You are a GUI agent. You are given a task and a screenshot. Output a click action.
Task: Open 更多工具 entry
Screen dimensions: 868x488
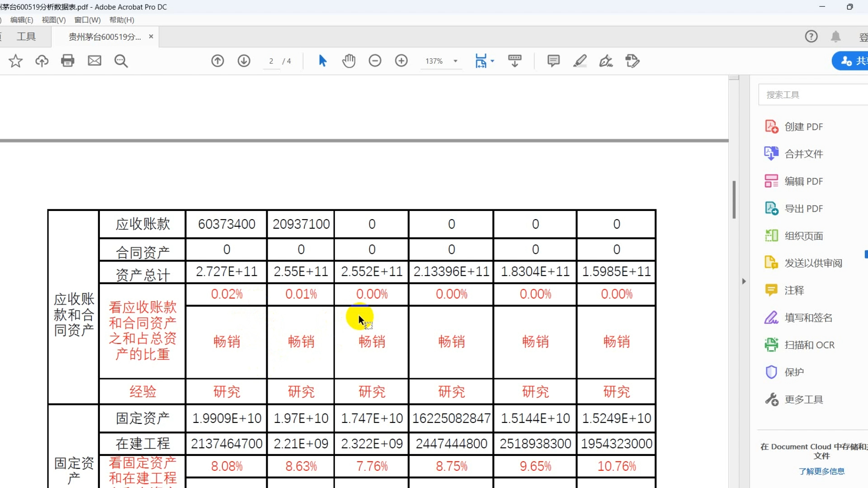(794, 399)
